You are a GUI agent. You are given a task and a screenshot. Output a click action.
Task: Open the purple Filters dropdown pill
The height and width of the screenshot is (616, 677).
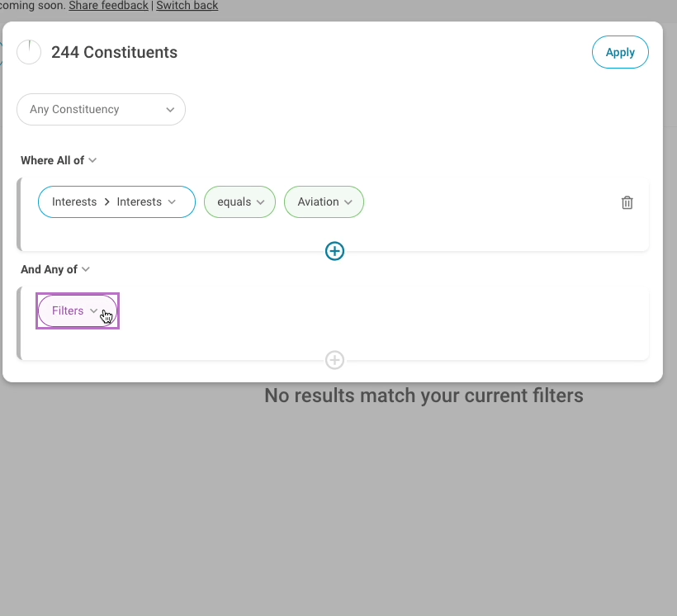tap(77, 311)
